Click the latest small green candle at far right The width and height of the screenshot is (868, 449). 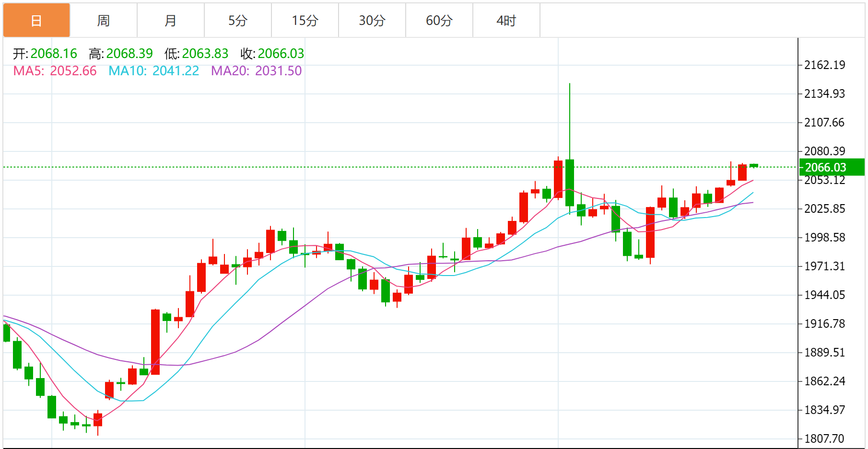(754, 166)
